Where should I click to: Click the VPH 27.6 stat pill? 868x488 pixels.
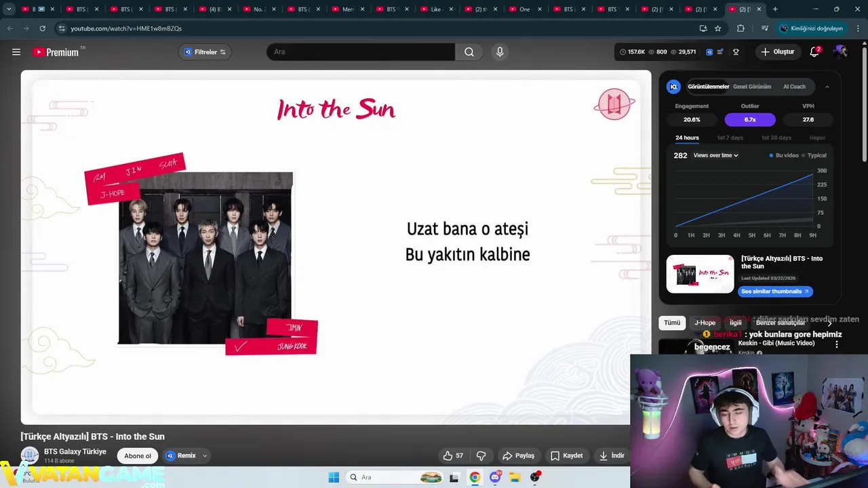pos(808,119)
